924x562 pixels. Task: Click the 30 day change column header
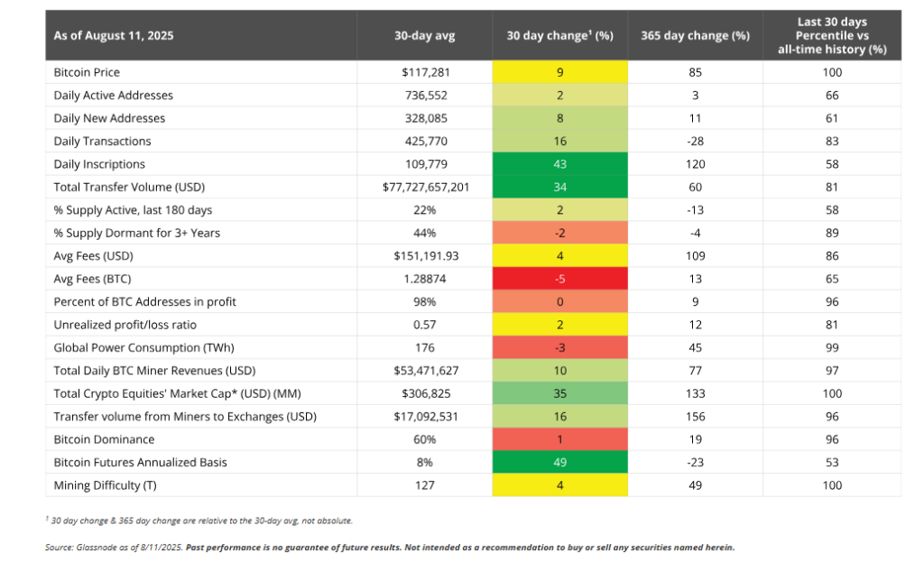pos(559,36)
